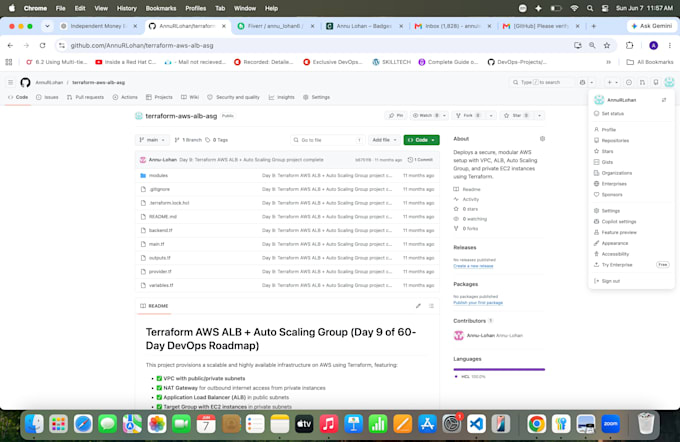Open the issues icon in GitHub header
Screen dimensions: 680x442
[x=629, y=82]
